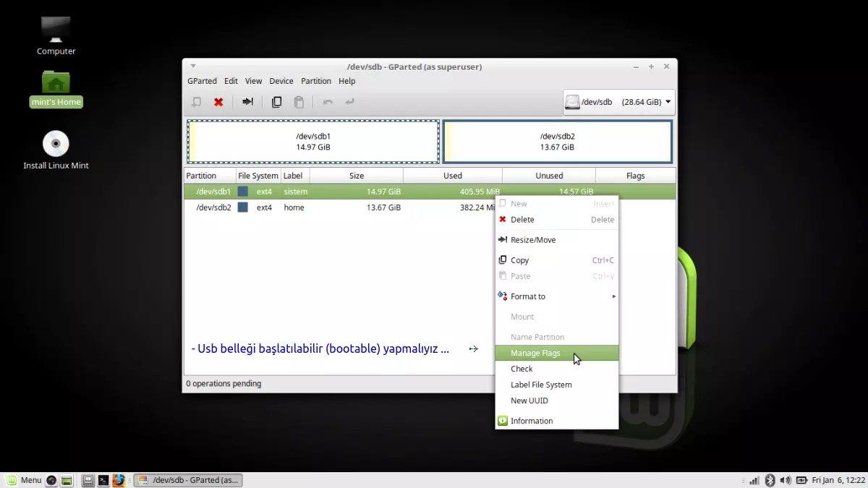Click the New partition toolbar icon
This screenshot has height=488, width=868.
point(196,102)
